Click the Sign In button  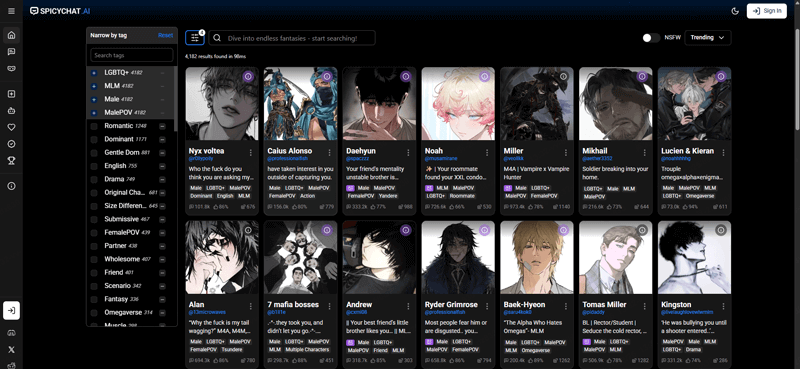tap(766, 11)
